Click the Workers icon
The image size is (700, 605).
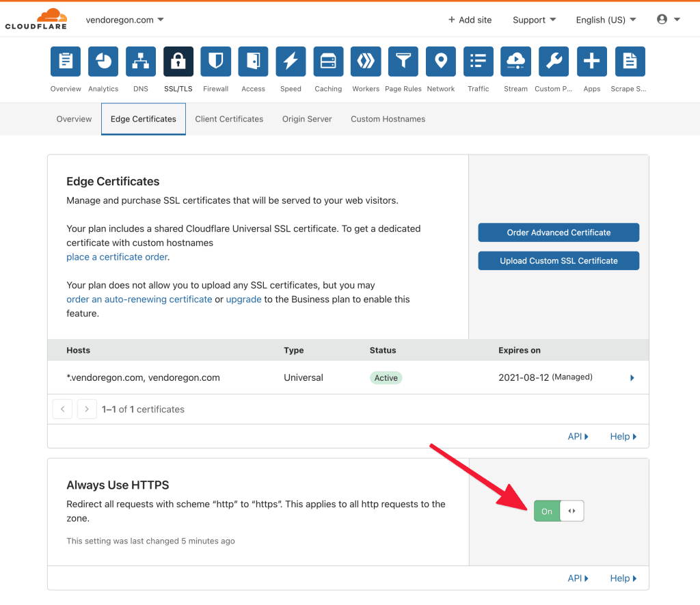[x=366, y=61]
